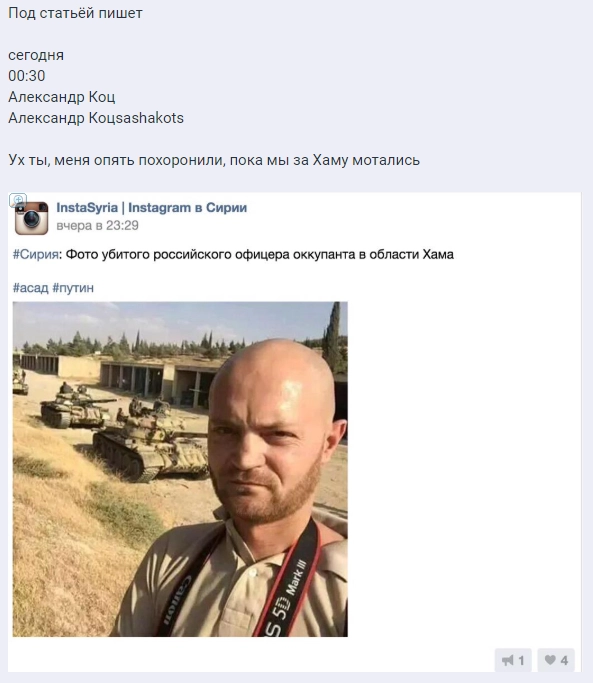This screenshot has height=683, width=593.
Task: Click the post caption about Хама region
Action: point(260,254)
